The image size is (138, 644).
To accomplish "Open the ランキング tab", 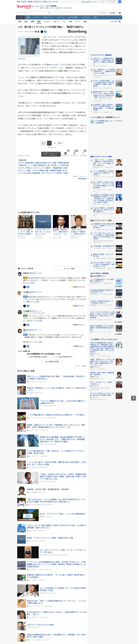I will (x=86, y=17).
